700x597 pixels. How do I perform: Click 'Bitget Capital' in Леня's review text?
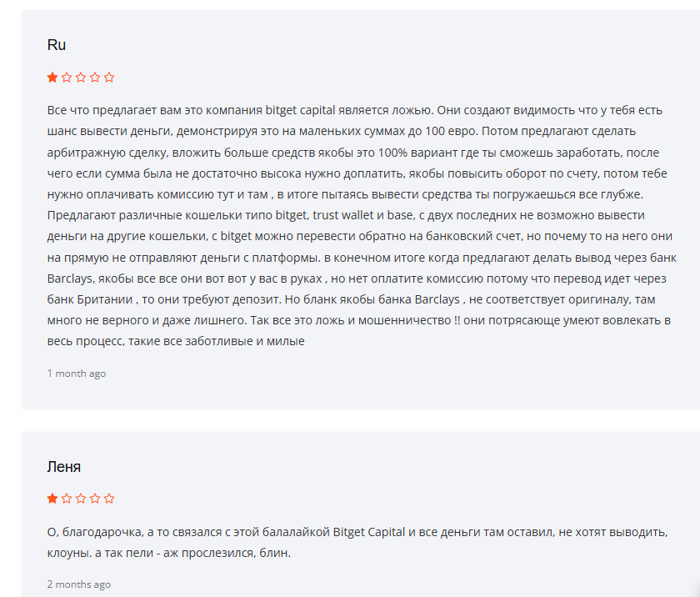click(368, 532)
